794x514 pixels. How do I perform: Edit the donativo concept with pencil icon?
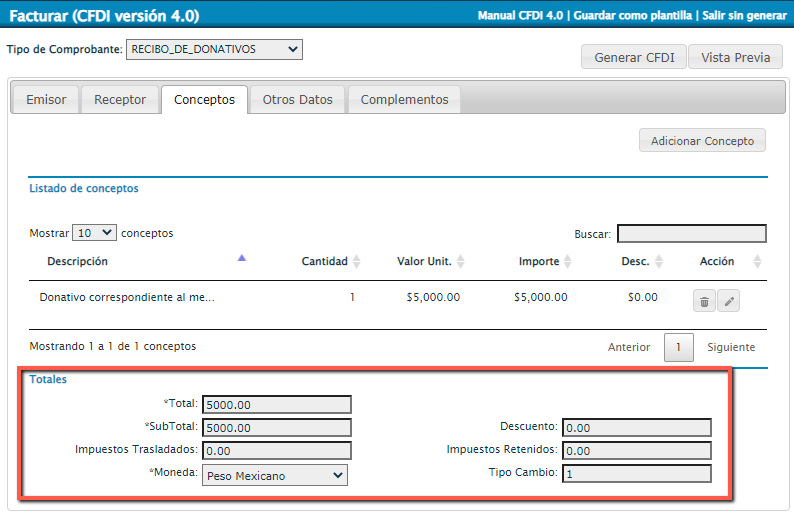(728, 301)
